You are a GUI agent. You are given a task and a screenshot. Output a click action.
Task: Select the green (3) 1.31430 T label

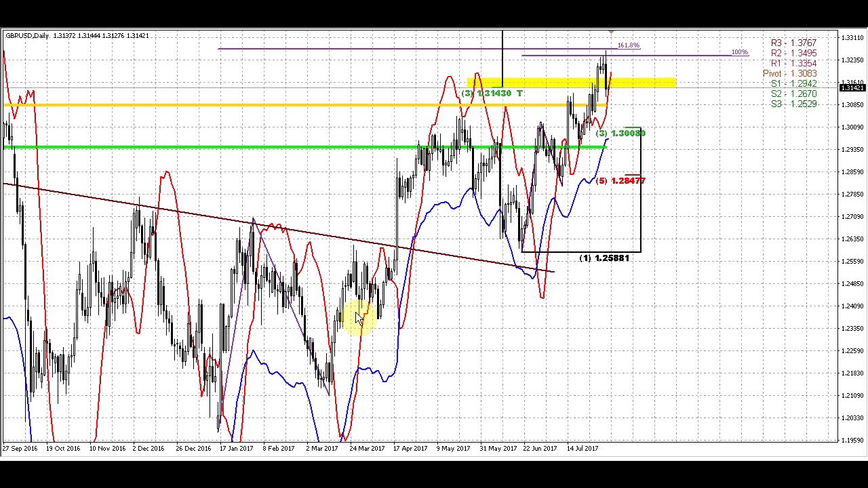[492, 93]
